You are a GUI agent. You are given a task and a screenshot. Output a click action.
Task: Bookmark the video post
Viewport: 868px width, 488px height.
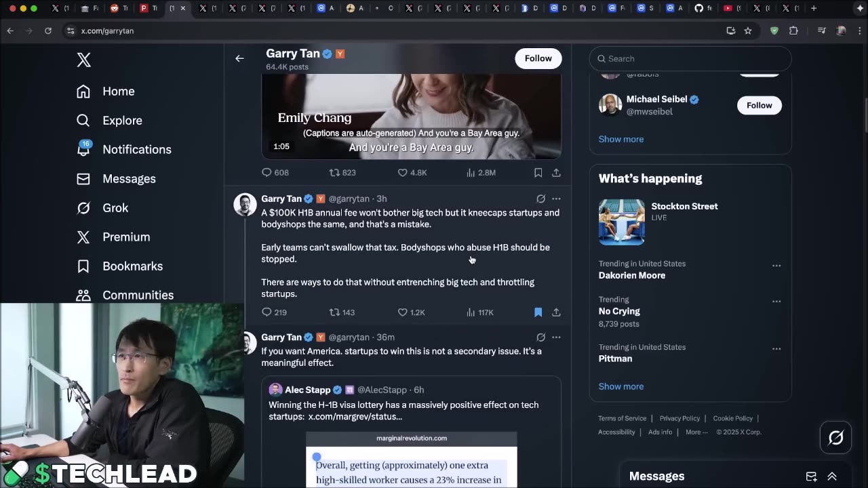click(x=538, y=173)
